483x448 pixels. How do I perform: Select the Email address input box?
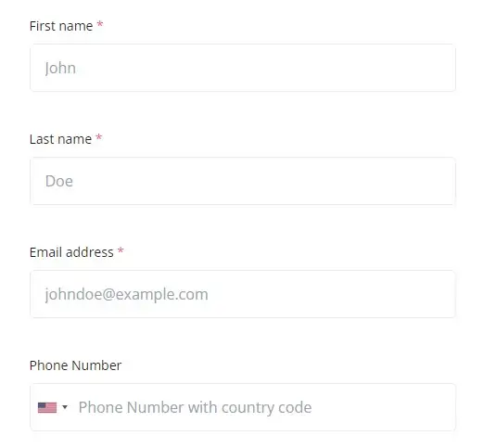[x=243, y=294]
